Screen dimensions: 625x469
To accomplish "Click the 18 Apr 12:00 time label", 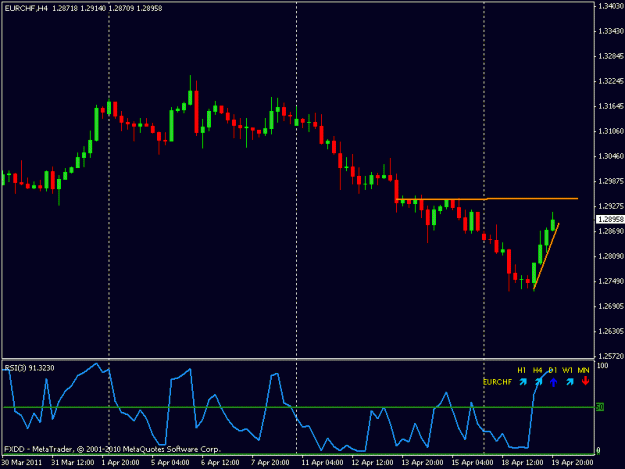I will point(522,462).
